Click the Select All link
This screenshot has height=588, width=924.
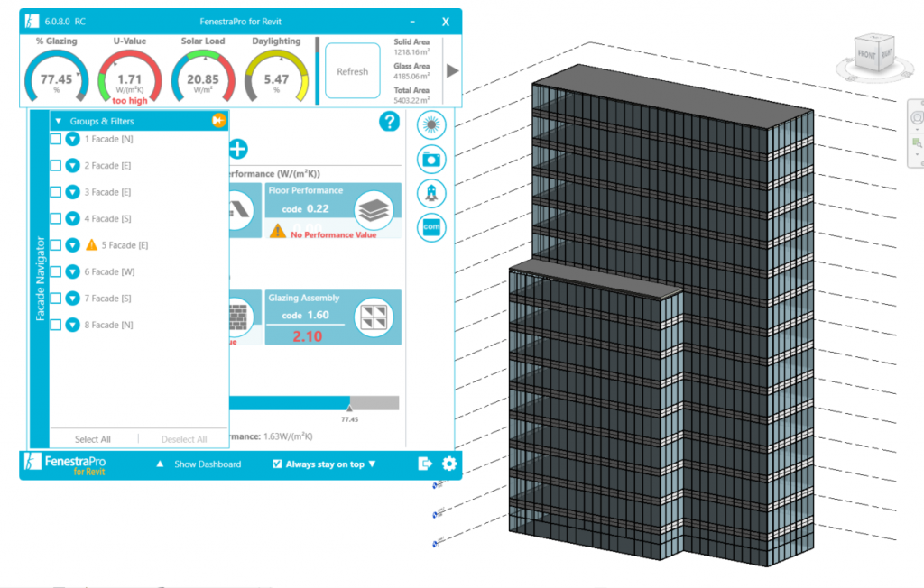pyautogui.click(x=93, y=439)
